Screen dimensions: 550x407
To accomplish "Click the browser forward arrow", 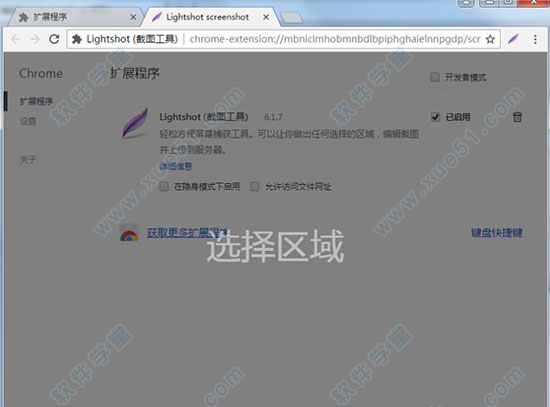I will coord(35,39).
